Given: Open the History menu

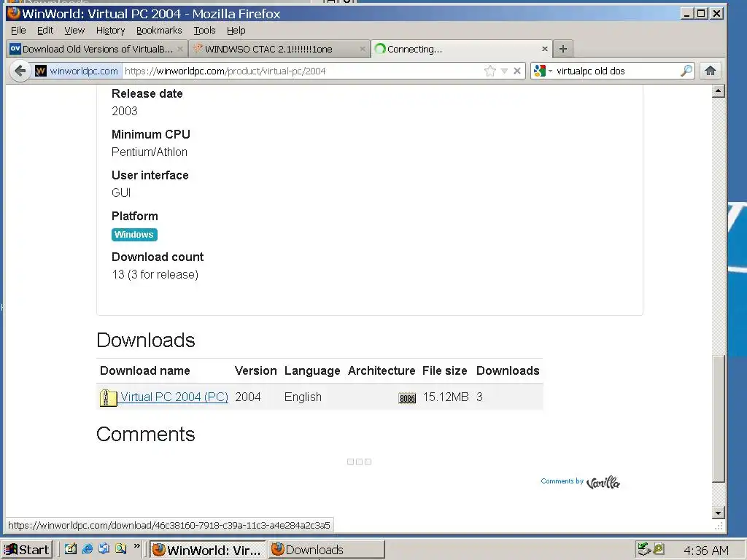Looking at the screenshot, I should click(x=111, y=31).
